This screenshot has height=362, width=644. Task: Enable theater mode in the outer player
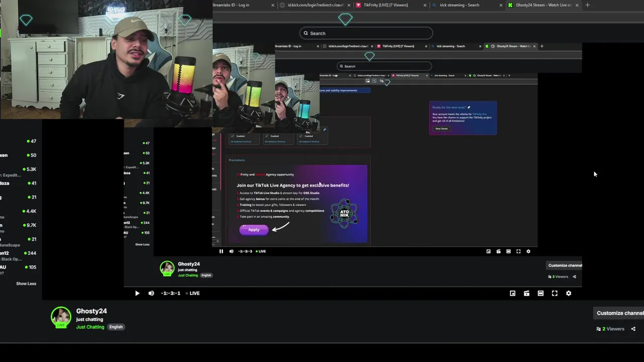pyautogui.click(x=540, y=293)
